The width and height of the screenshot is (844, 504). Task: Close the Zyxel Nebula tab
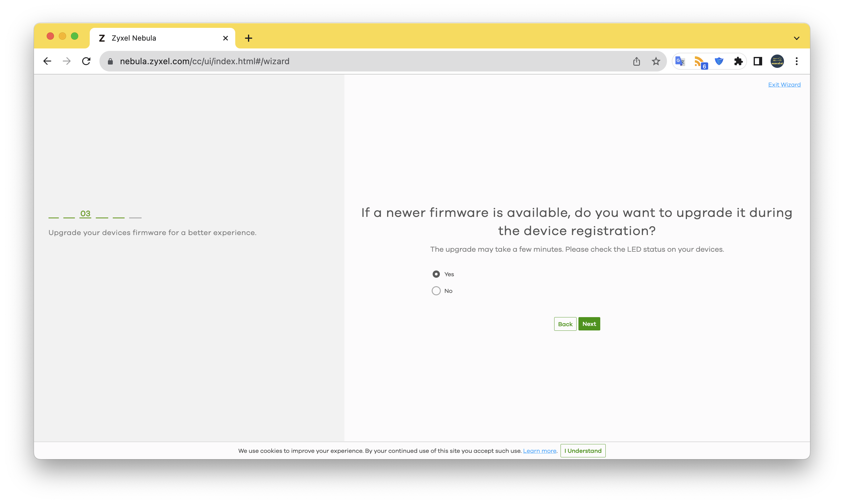(225, 38)
